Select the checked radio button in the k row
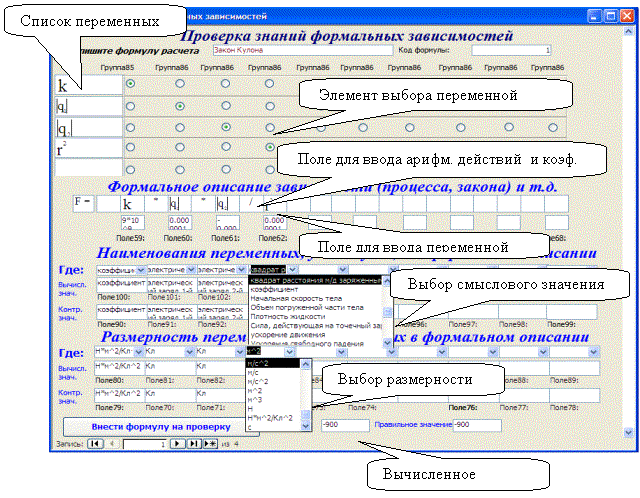The height and width of the screenshot is (498, 640). pos(131,84)
